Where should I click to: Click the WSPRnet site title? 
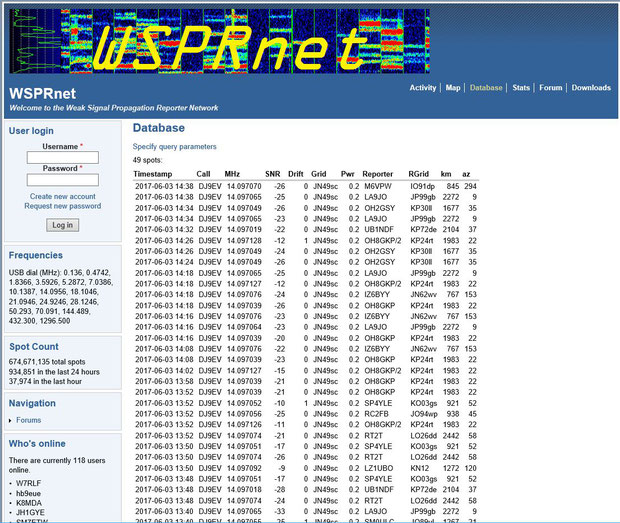[43, 94]
